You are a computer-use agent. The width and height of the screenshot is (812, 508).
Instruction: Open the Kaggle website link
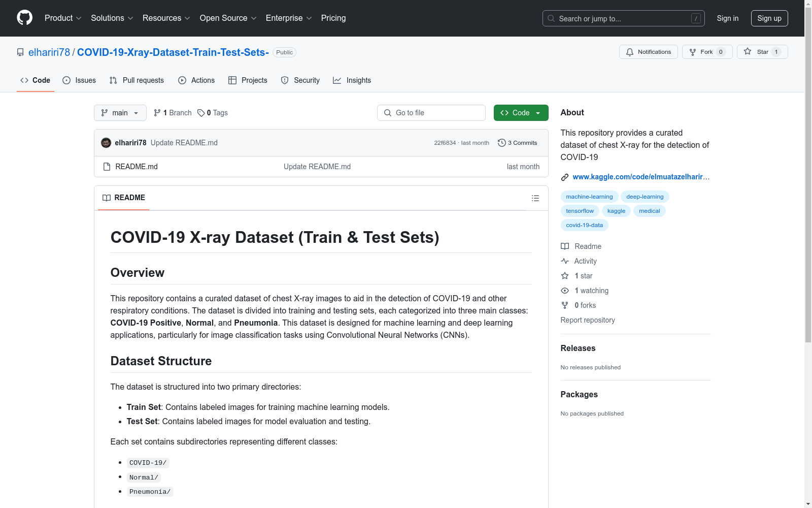point(641,177)
